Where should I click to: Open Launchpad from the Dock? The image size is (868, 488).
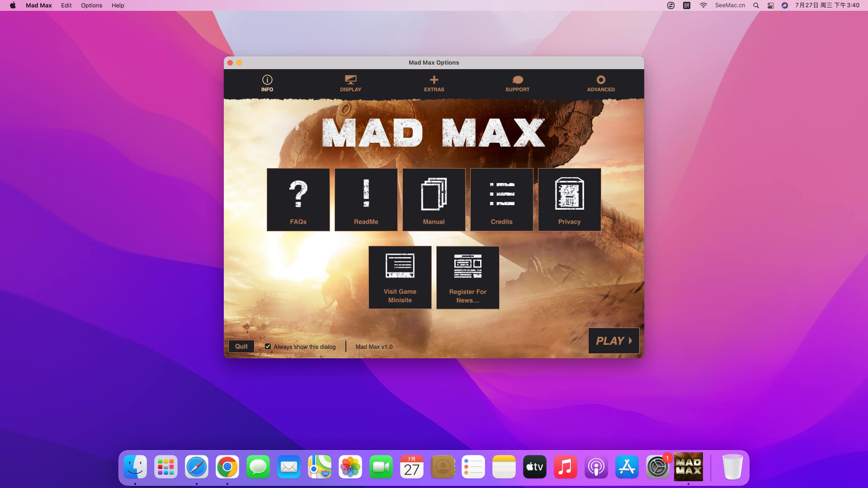pyautogui.click(x=166, y=467)
